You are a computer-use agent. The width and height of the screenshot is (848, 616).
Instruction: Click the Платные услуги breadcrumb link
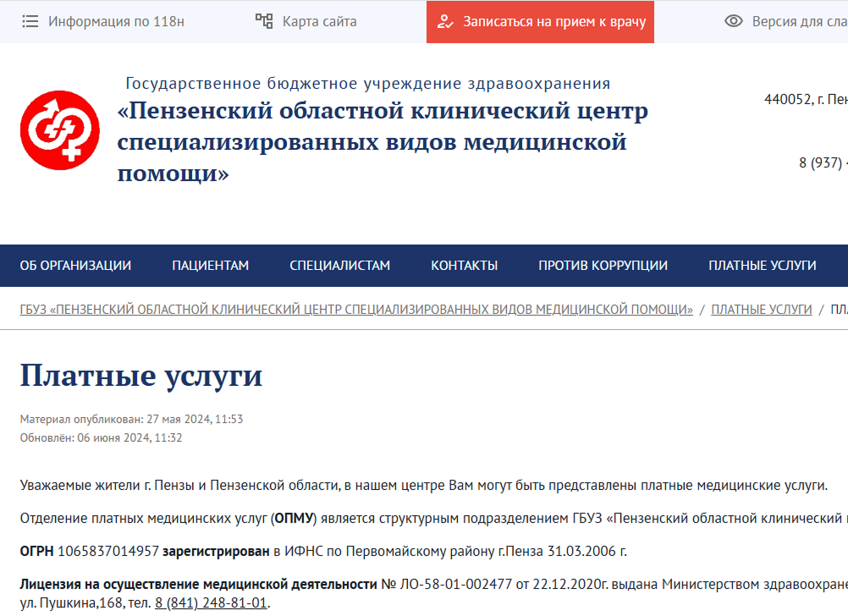pos(761,310)
